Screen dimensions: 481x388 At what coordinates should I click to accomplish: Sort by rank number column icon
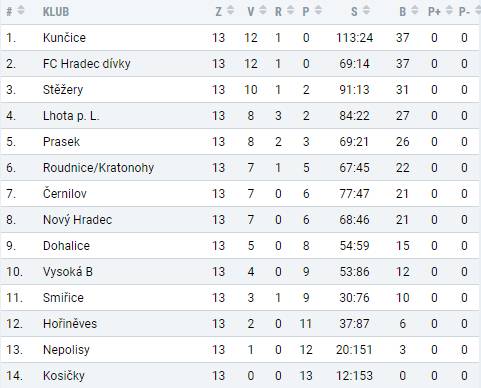pyautogui.click(x=21, y=11)
